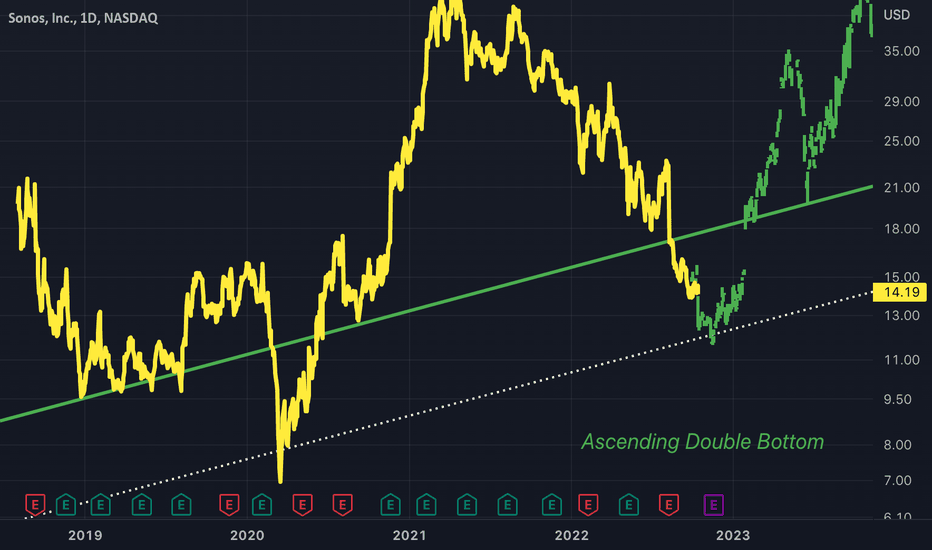Click the green earnings marker just after 2021
932x550 pixels.
[426, 505]
